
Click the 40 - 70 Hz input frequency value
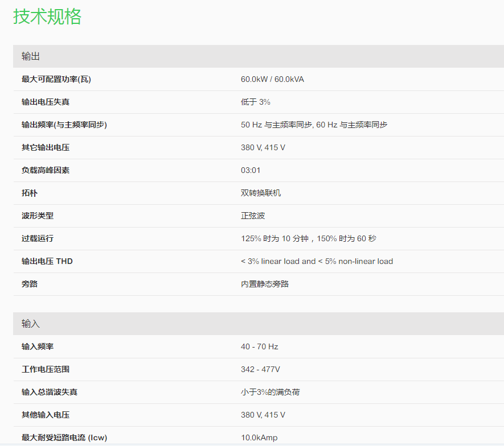(259, 346)
